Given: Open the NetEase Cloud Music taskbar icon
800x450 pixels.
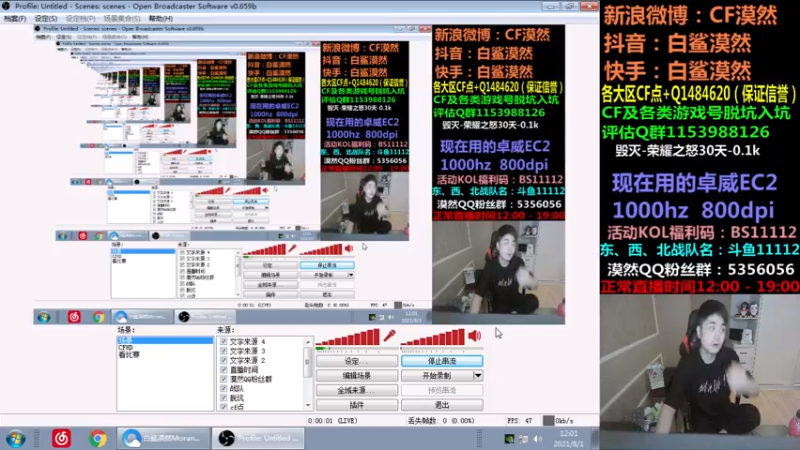Looking at the screenshot, I should coord(61,438).
